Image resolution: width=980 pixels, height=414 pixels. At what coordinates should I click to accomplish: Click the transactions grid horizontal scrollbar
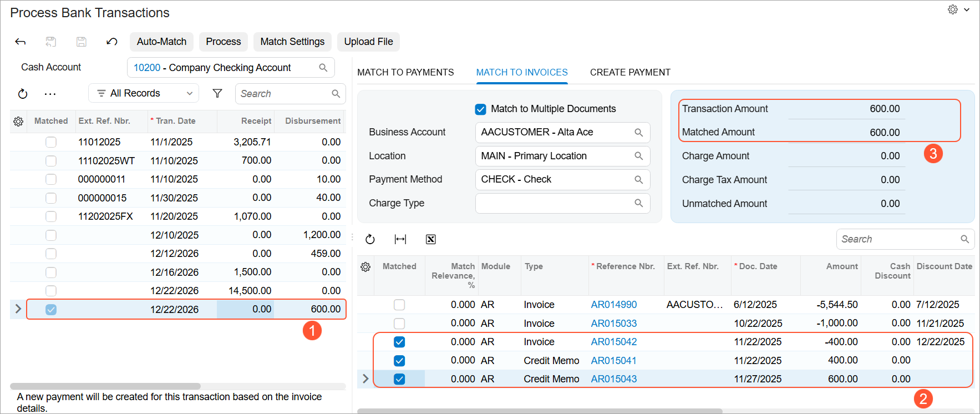click(x=105, y=386)
